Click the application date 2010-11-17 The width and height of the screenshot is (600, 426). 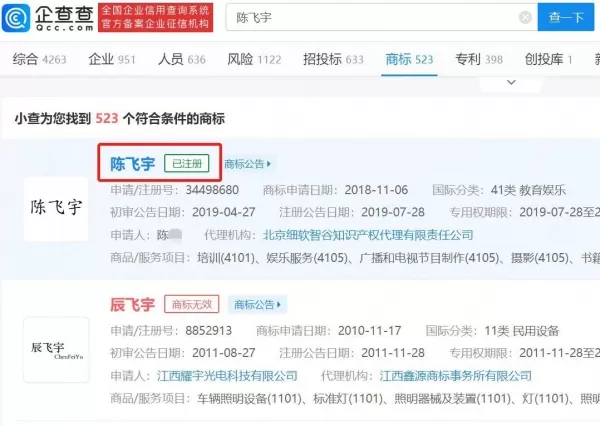(x=370, y=331)
